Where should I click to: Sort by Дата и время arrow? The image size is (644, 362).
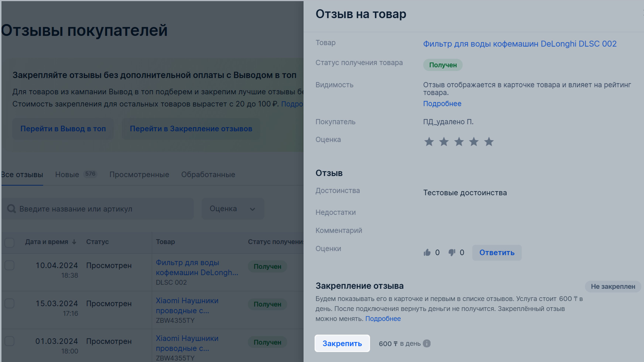click(74, 242)
